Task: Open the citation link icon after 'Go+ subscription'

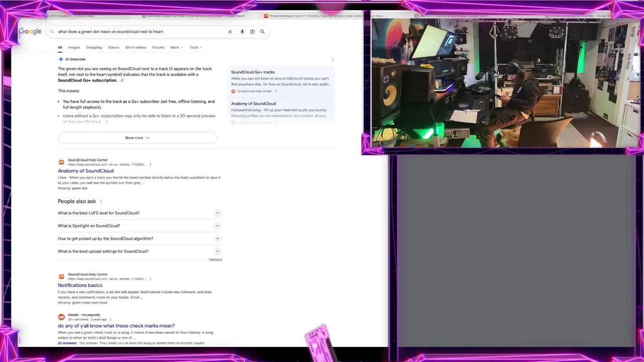Action: tap(122, 80)
